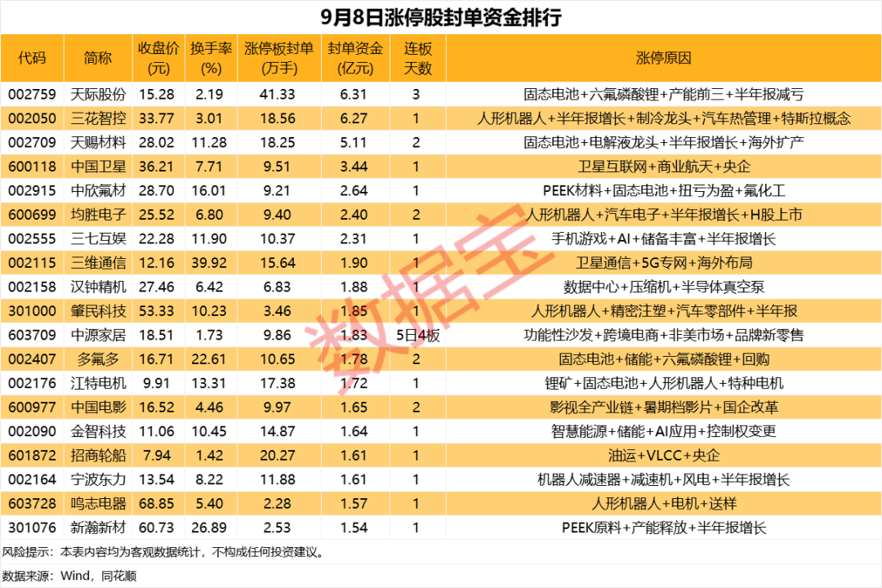Image resolution: width=882 pixels, height=588 pixels.
Task: Select stock name 新瀚新材
Action: [x=98, y=528]
